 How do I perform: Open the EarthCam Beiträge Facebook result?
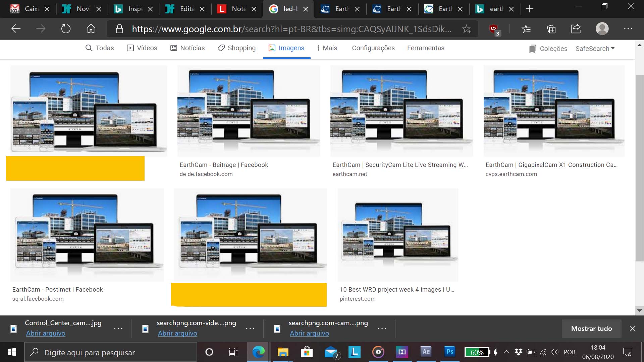coord(224,165)
